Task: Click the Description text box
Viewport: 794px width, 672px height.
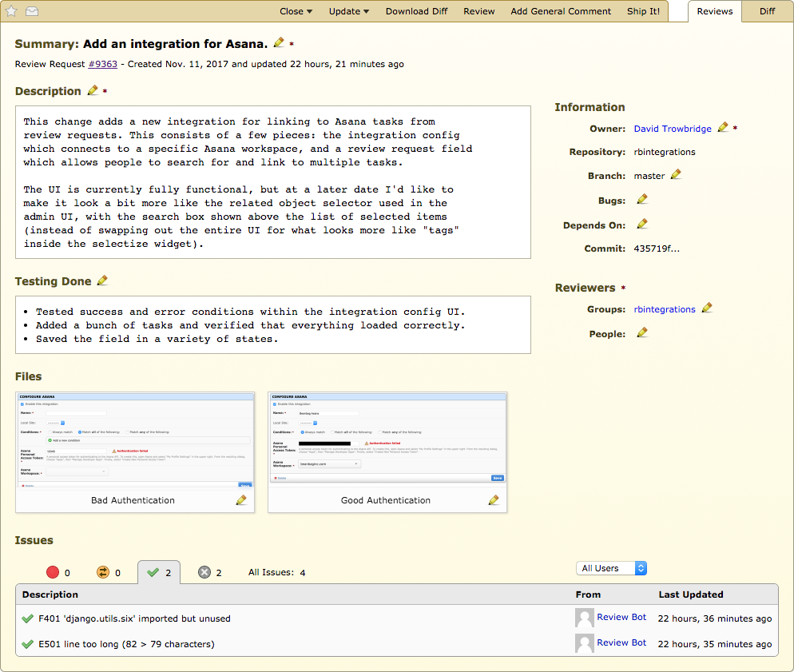Action: tap(273, 182)
